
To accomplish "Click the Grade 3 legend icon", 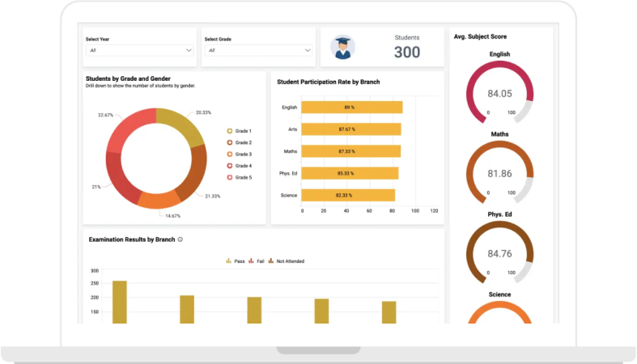I will tap(230, 154).
